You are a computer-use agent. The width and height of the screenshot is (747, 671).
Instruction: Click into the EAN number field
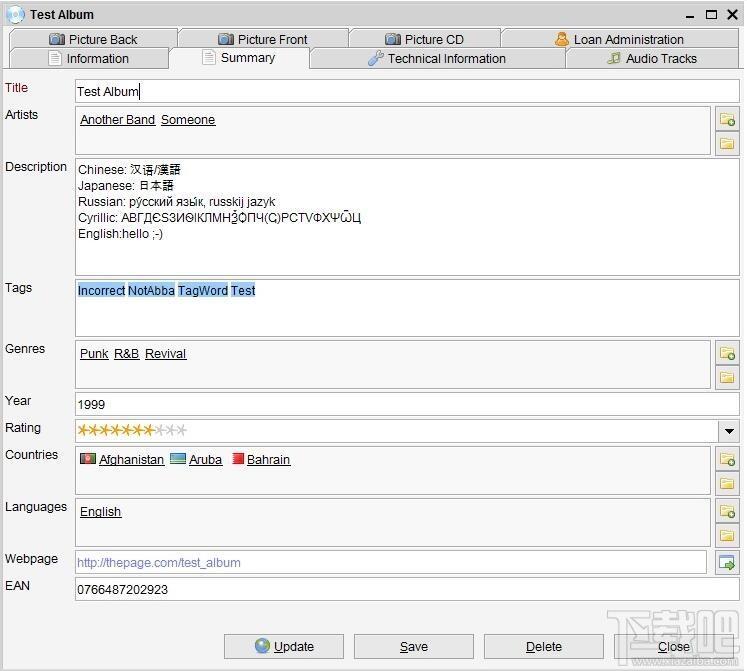407,590
